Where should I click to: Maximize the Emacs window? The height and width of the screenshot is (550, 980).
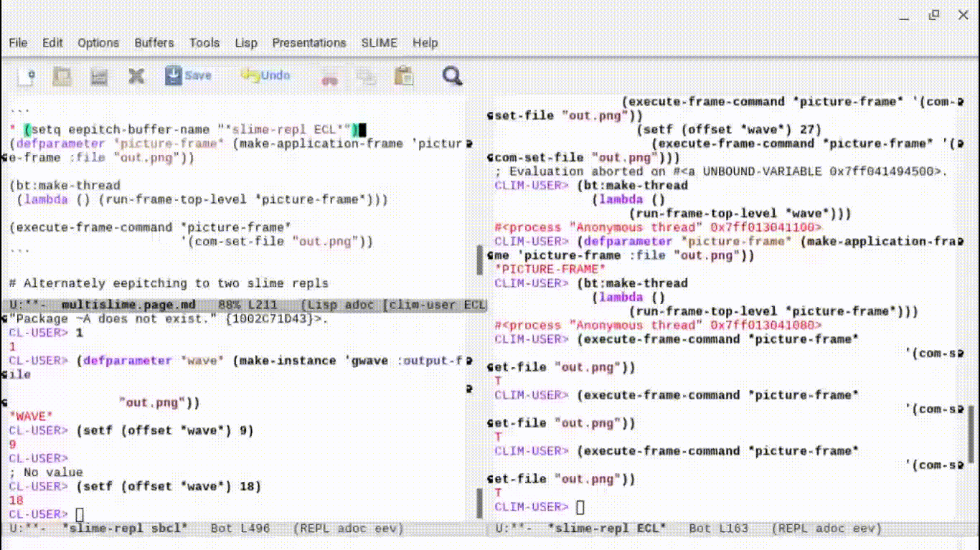tap(933, 15)
